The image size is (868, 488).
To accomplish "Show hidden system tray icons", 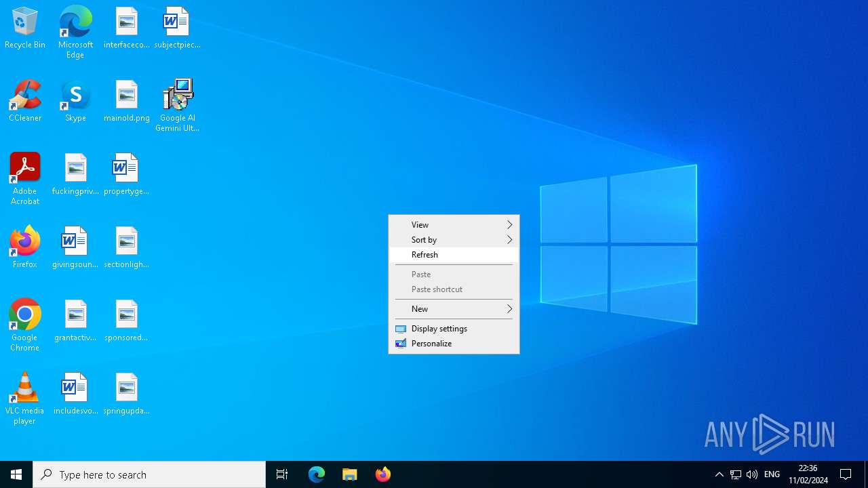I will click(x=719, y=474).
